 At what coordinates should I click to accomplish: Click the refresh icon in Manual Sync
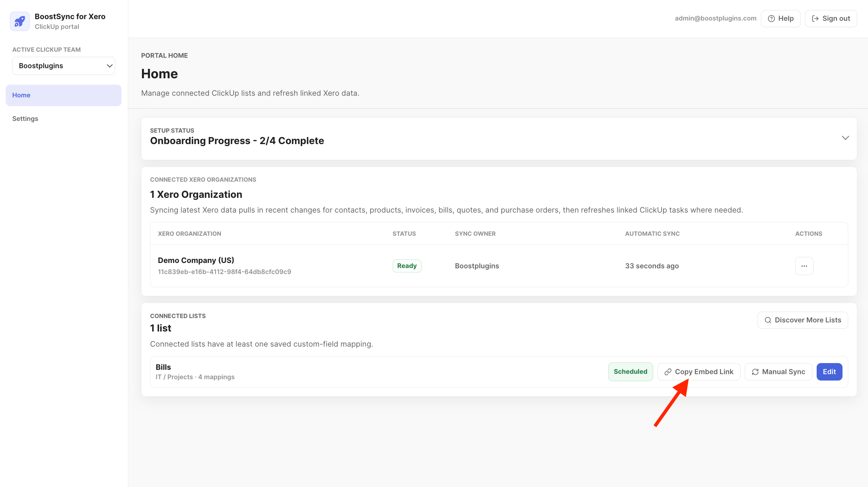(755, 372)
